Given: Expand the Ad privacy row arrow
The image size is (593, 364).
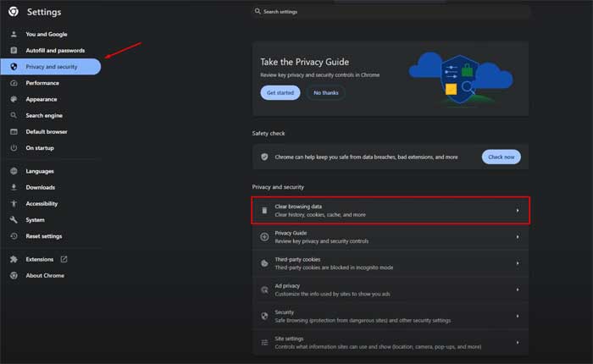Looking at the screenshot, I should [x=517, y=290].
